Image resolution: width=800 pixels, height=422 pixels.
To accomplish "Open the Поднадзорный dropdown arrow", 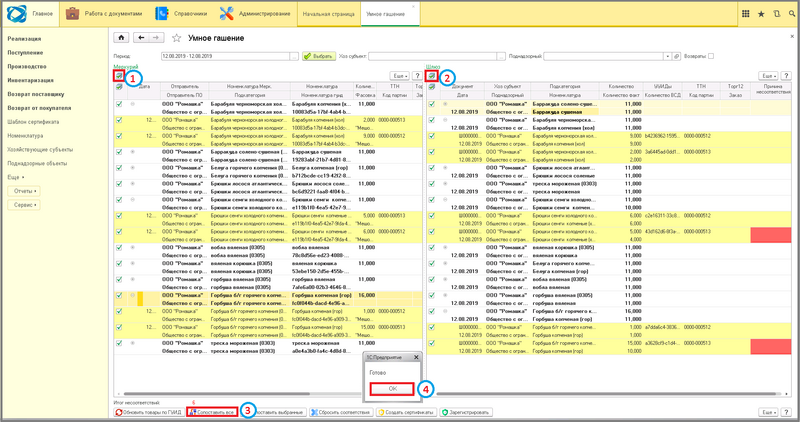I will (667, 56).
